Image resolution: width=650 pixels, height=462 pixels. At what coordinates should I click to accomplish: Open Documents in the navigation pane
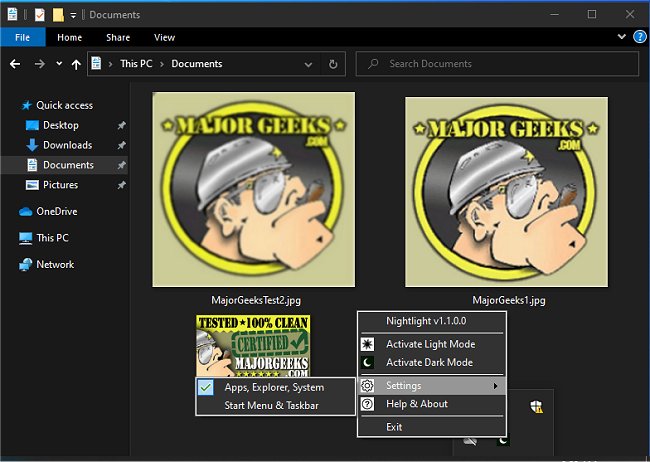(68, 165)
